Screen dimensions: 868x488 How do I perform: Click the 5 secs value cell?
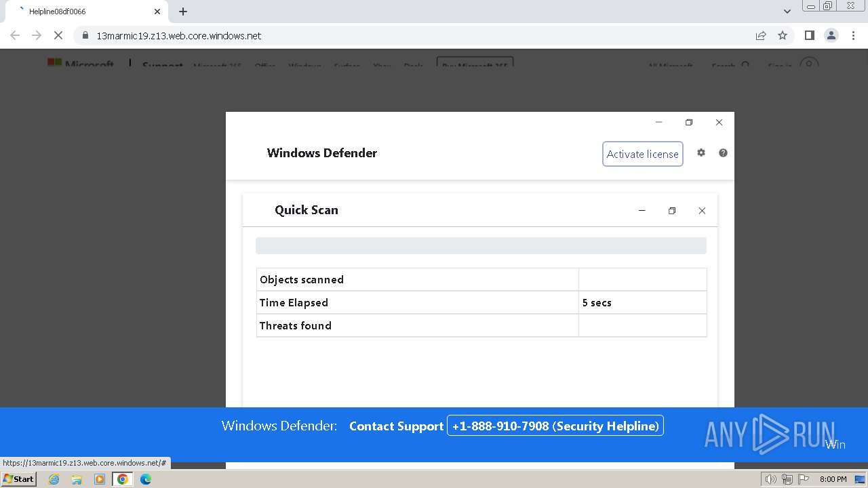tap(642, 303)
